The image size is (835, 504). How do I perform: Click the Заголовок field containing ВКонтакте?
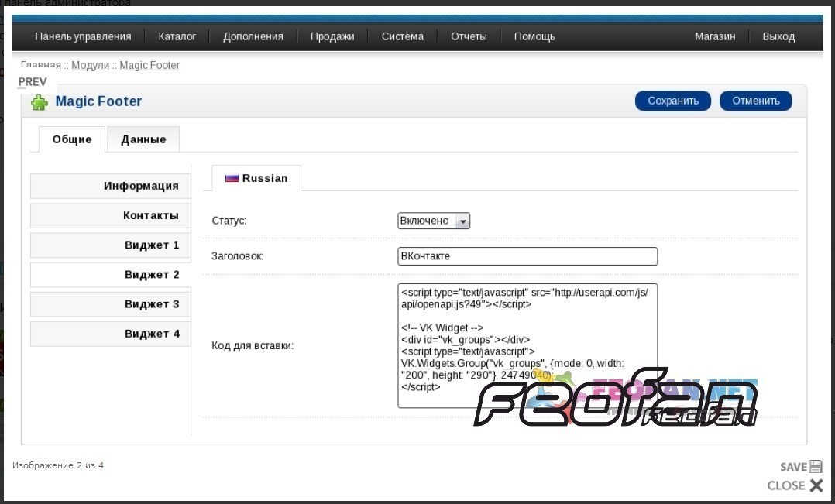527,256
